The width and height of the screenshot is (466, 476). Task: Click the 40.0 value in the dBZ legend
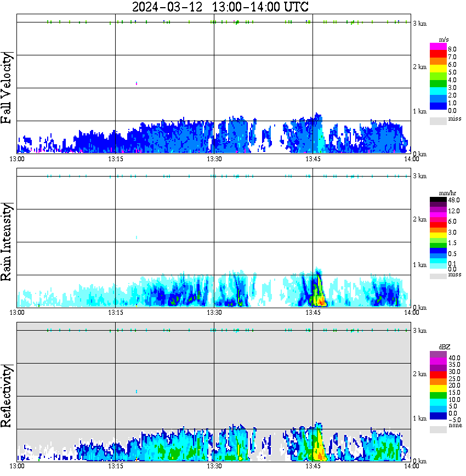pos(454,358)
